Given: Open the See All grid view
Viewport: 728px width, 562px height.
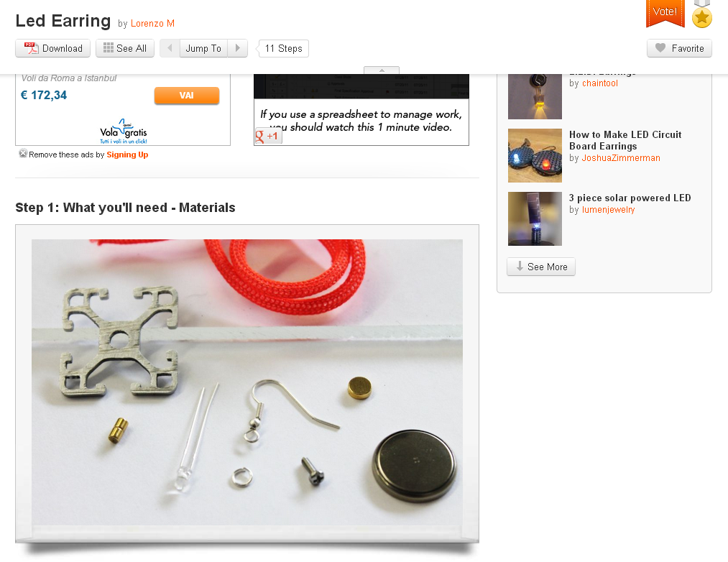Looking at the screenshot, I should 124,48.
